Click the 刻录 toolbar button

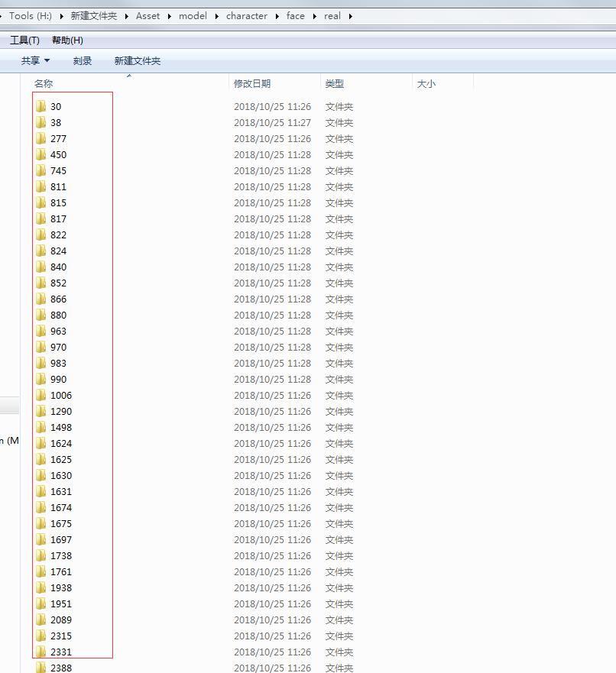[82, 60]
